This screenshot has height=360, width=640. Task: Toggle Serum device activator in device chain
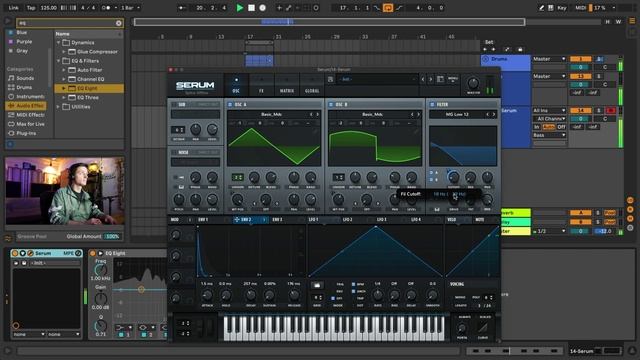tap(15, 253)
